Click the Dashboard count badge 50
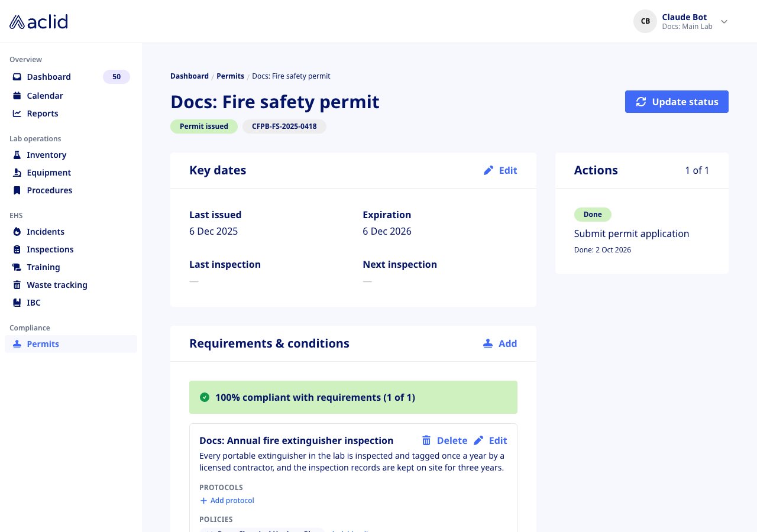 [x=117, y=77]
